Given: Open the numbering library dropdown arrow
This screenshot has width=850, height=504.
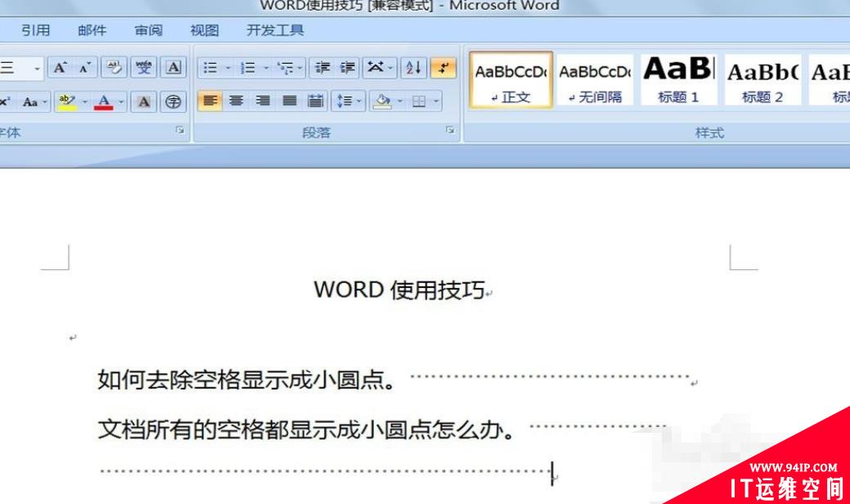Looking at the screenshot, I should coord(266,68).
